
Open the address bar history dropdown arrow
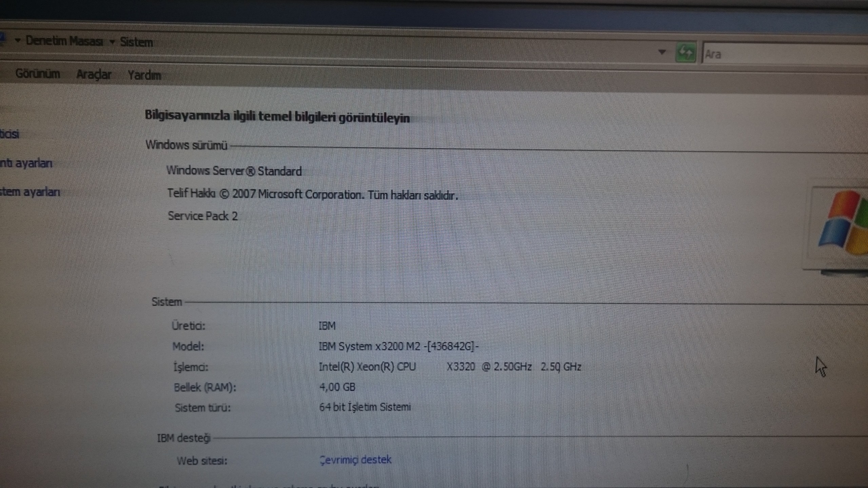pyautogui.click(x=662, y=52)
